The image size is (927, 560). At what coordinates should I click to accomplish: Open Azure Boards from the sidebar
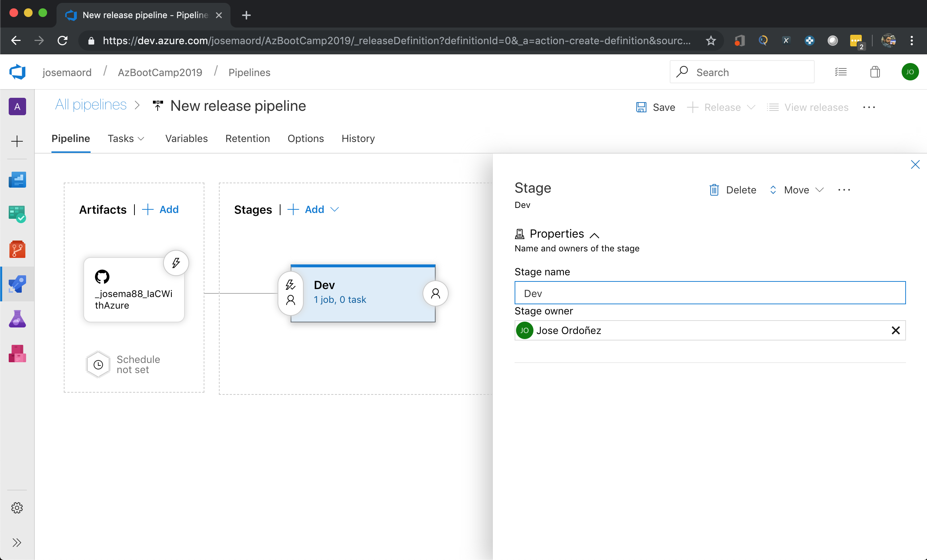coord(17,214)
